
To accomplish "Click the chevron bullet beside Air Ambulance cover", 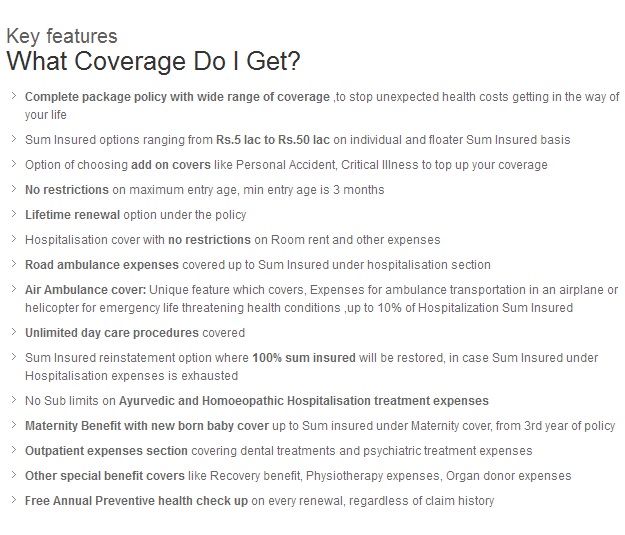I will point(14,289).
